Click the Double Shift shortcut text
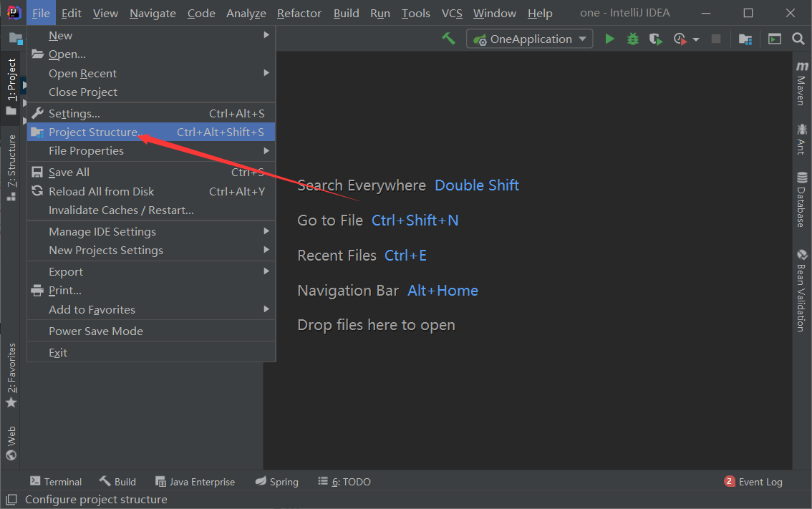812x509 pixels. pos(477,185)
